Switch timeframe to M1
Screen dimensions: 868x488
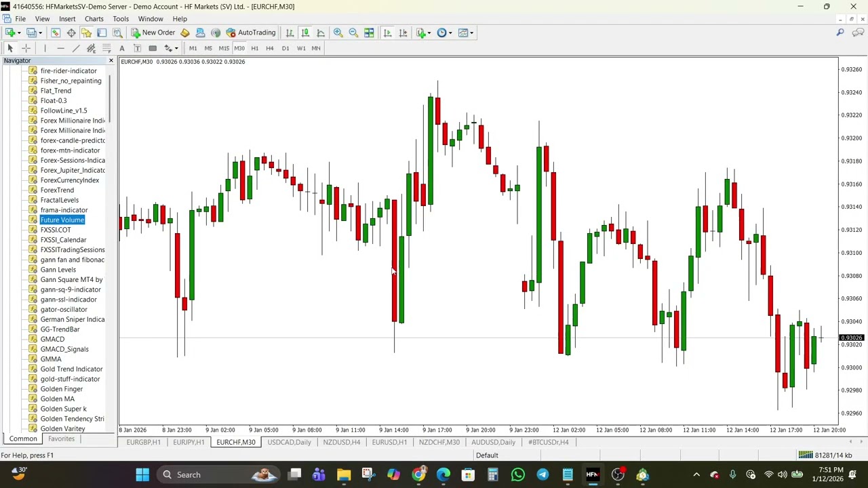coord(193,48)
